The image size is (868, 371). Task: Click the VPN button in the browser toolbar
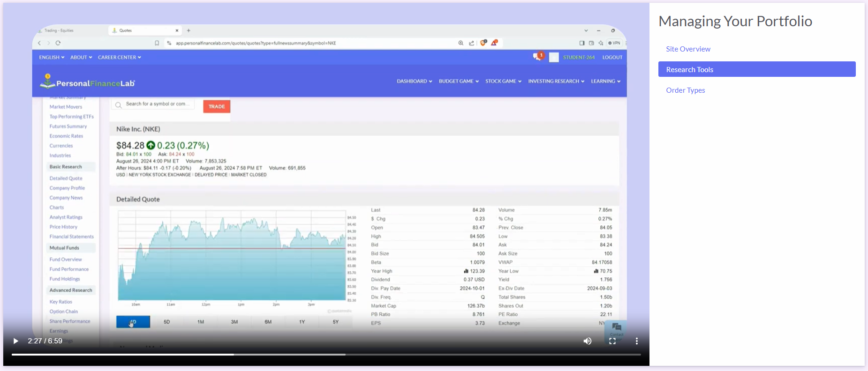[x=614, y=43]
